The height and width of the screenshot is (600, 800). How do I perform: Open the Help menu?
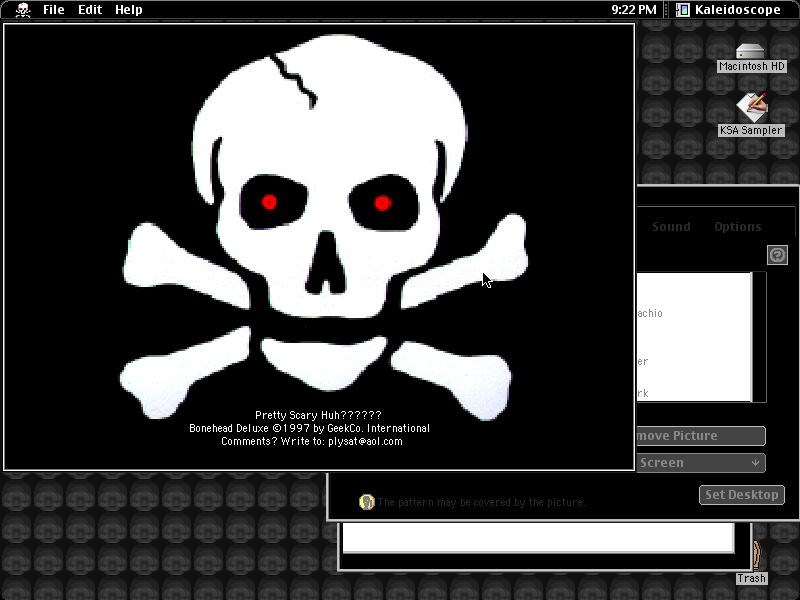coord(129,10)
